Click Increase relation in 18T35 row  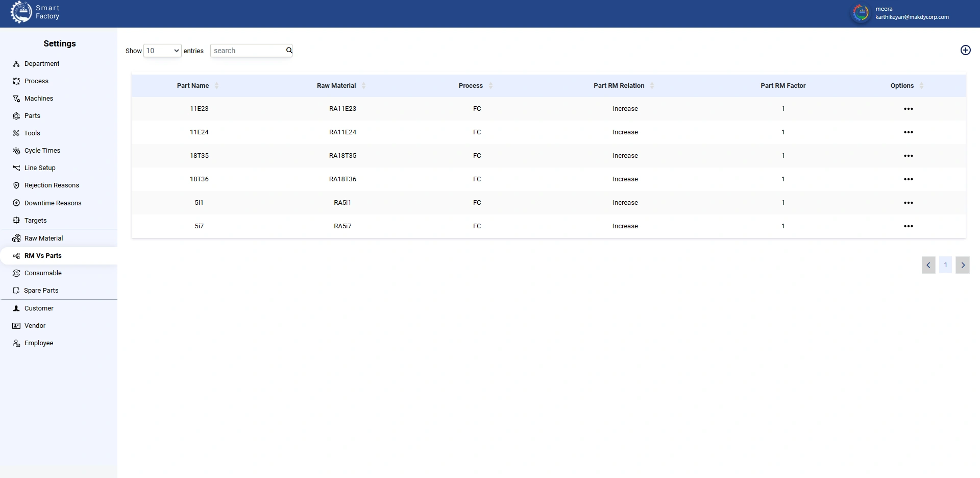(x=625, y=156)
